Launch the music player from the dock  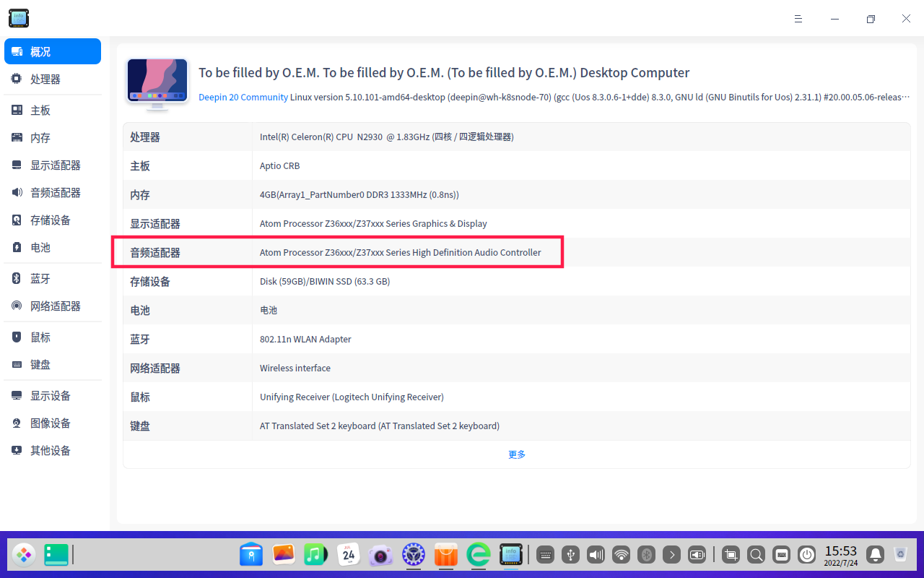pyautogui.click(x=315, y=555)
